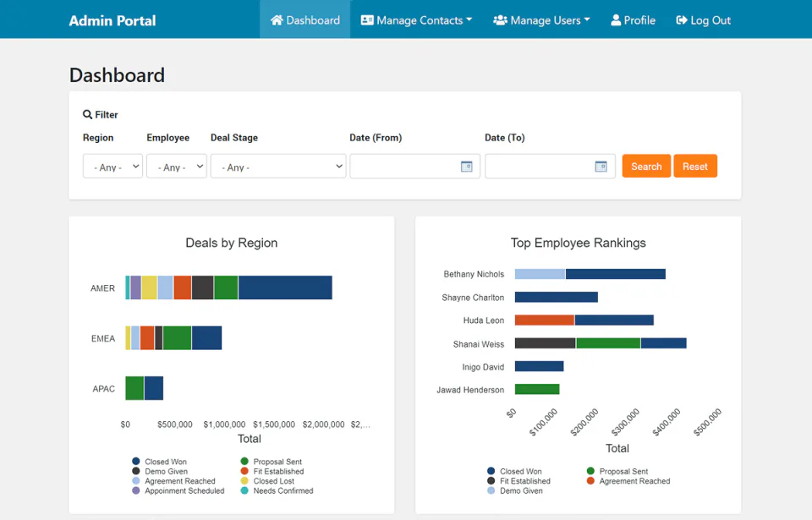
Task: Toggle Needs Confirmed legend item
Action: click(277, 491)
